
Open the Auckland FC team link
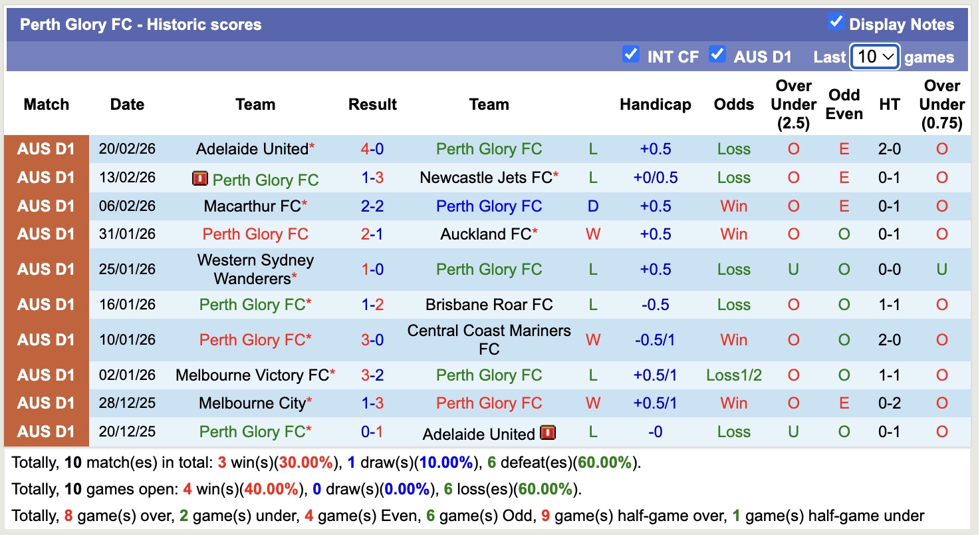(x=485, y=234)
